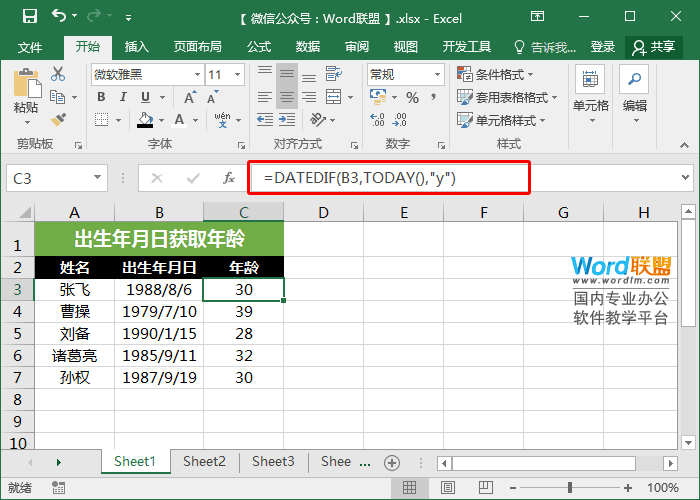The height and width of the screenshot is (500, 700).
Task: Open 条件格式 conditional formatting dropdown
Action: pos(495,74)
